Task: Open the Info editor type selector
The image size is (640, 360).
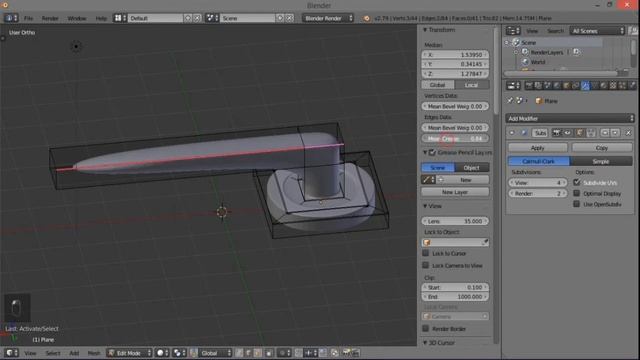Action: pyautogui.click(x=11, y=18)
